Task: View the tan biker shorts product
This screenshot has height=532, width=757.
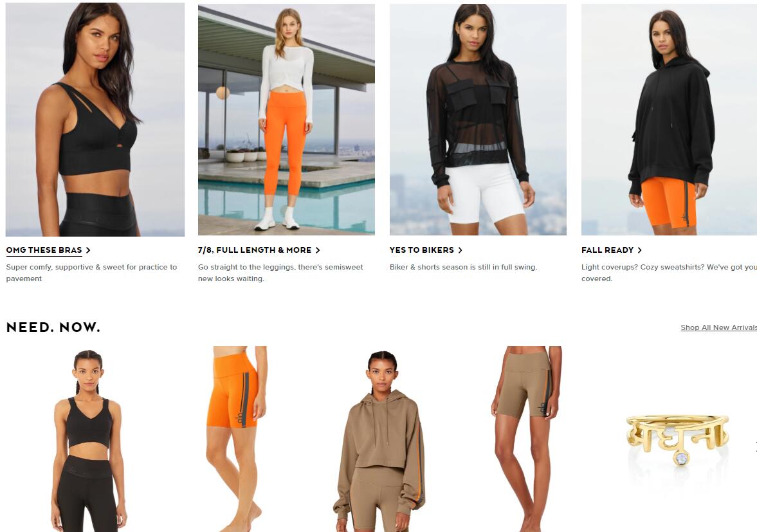Action: [x=527, y=439]
